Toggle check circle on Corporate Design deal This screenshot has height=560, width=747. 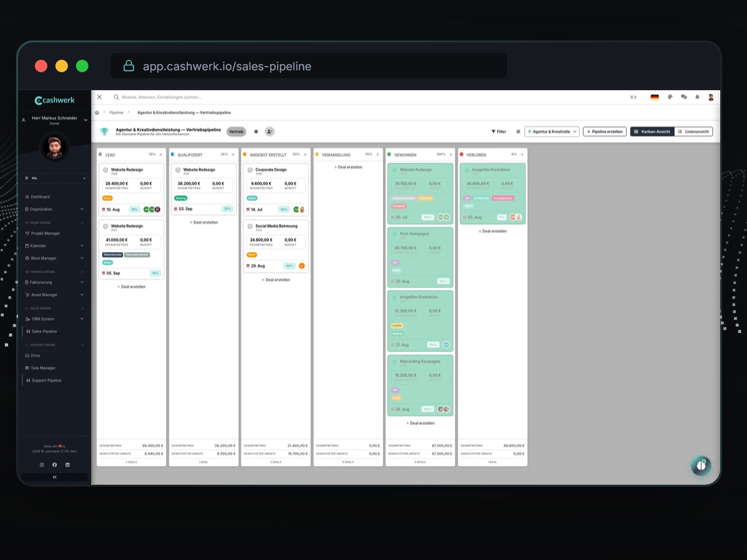coord(250,170)
